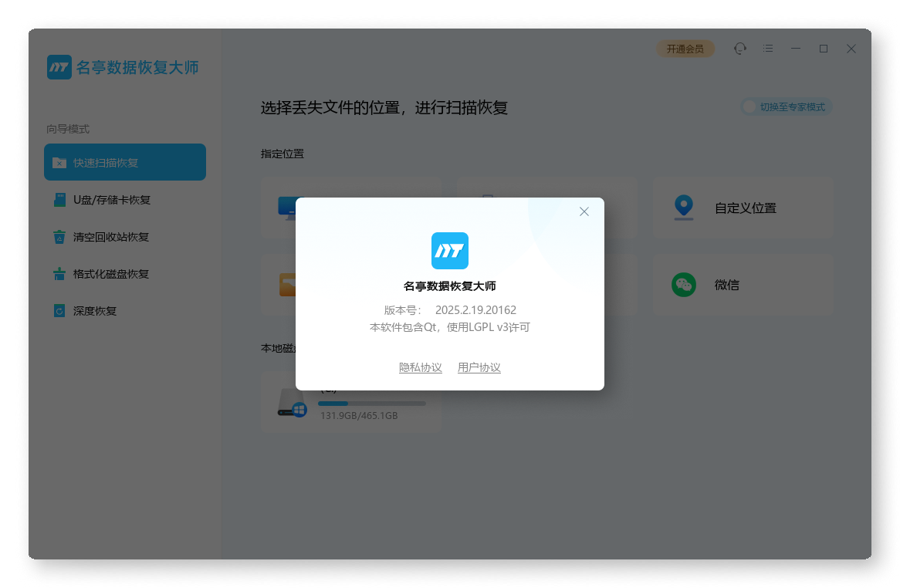This screenshot has width=900, height=588.
Task: Click the blue logo inside the About dialog
Action: coord(449,250)
